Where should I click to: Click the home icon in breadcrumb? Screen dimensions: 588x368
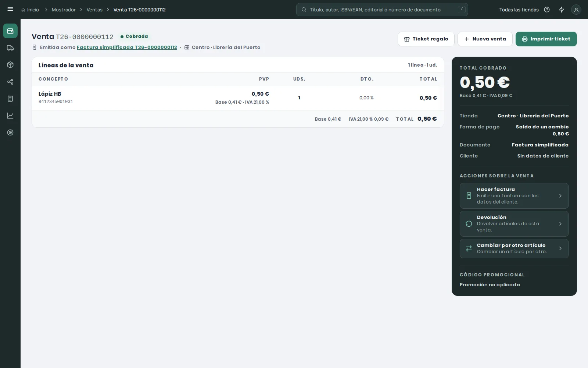[23, 10]
